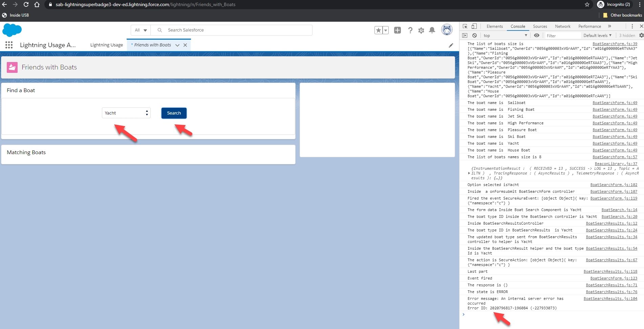This screenshot has width=644, height=329.
Task: Clear the console with the clear icon
Action: [475, 35]
